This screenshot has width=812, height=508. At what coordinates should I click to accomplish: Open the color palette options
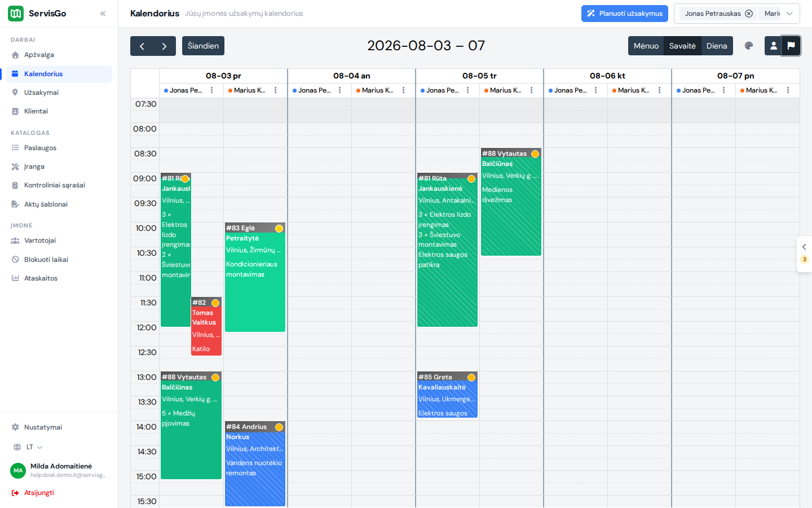pos(749,46)
